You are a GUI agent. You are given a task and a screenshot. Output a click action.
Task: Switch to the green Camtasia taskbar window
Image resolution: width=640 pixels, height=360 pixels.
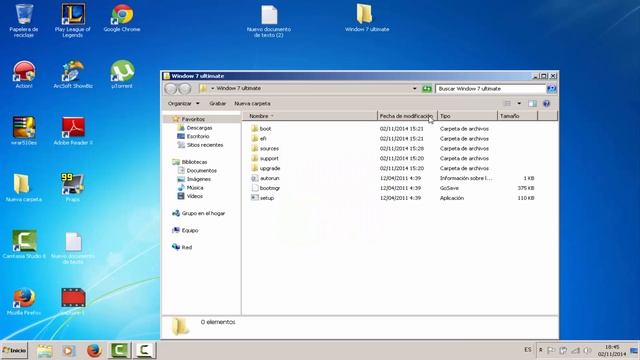[119, 351]
